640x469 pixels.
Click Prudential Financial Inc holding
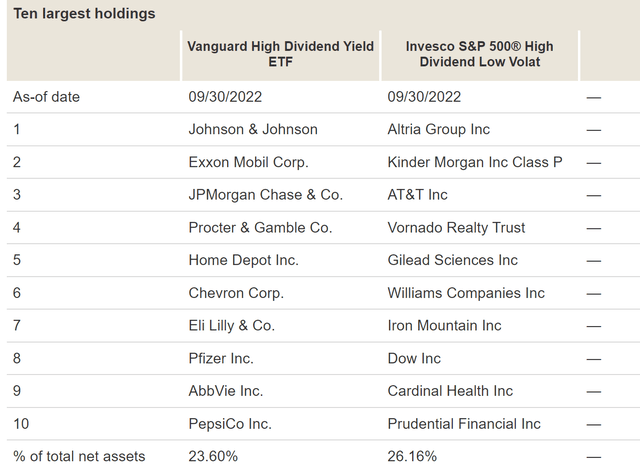click(464, 424)
